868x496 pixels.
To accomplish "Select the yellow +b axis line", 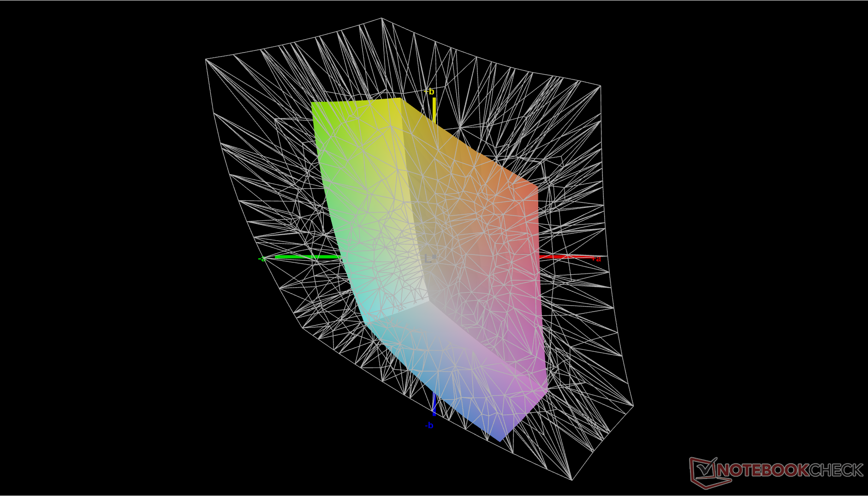I will click(x=434, y=110).
